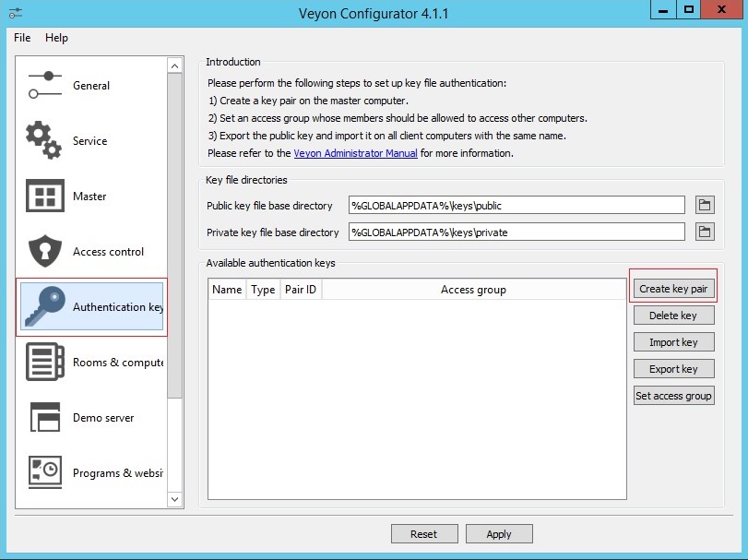Import an authentication key

(x=673, y=341)
